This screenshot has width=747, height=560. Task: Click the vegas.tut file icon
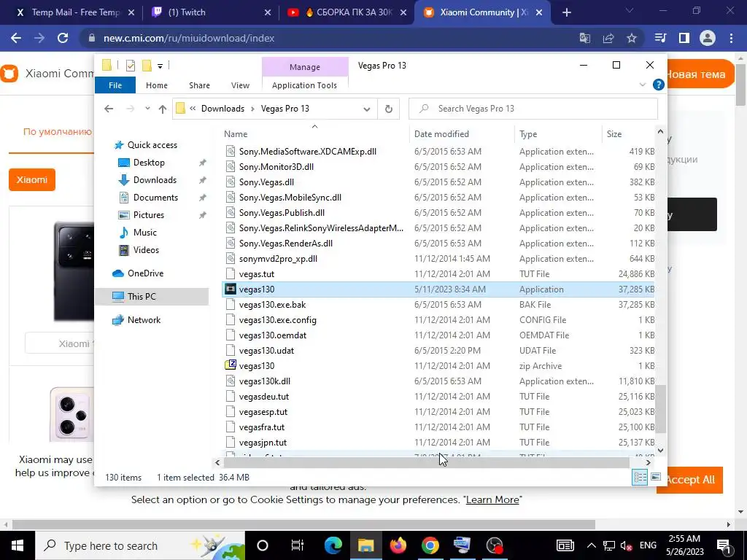tap(231, 274)
